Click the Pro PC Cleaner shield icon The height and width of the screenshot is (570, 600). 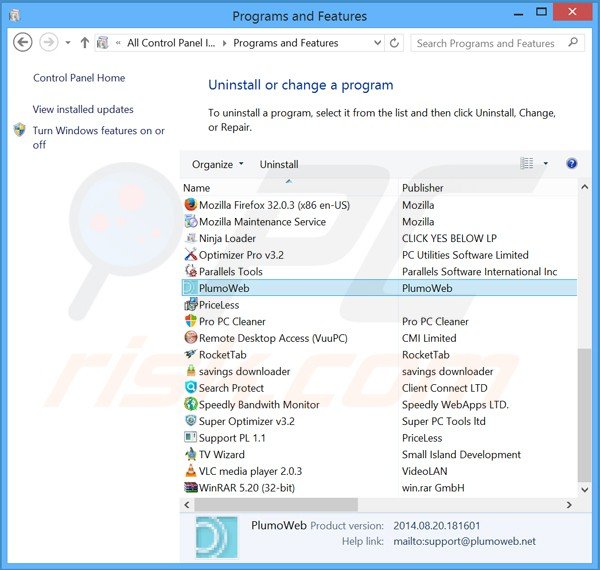(x=191, y=321)
